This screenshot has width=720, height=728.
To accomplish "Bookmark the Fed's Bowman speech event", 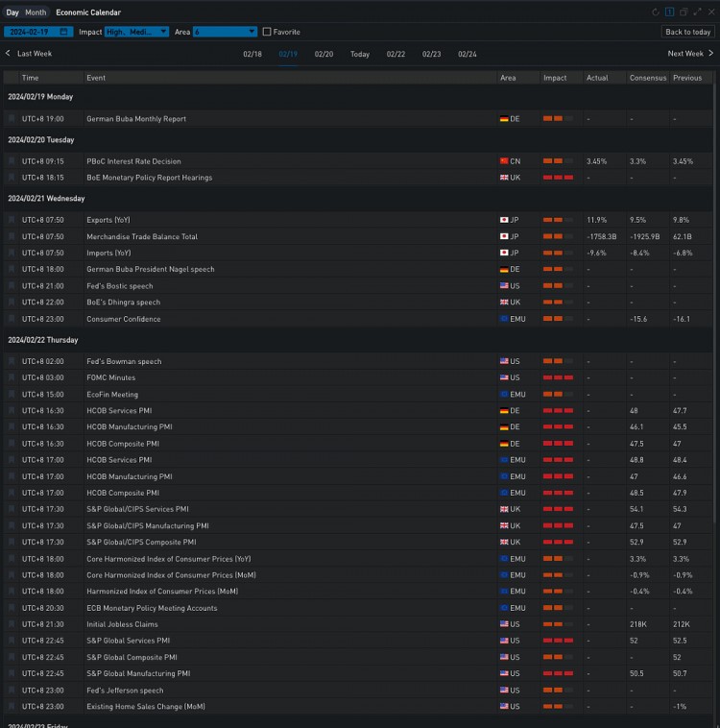I will [x=12, y=361].
